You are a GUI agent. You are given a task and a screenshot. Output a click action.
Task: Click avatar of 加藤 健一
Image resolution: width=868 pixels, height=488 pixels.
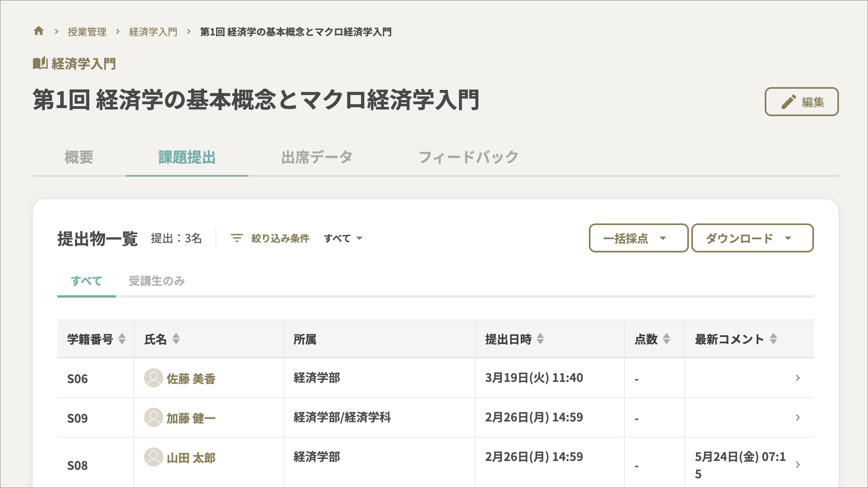pos(154,417)
